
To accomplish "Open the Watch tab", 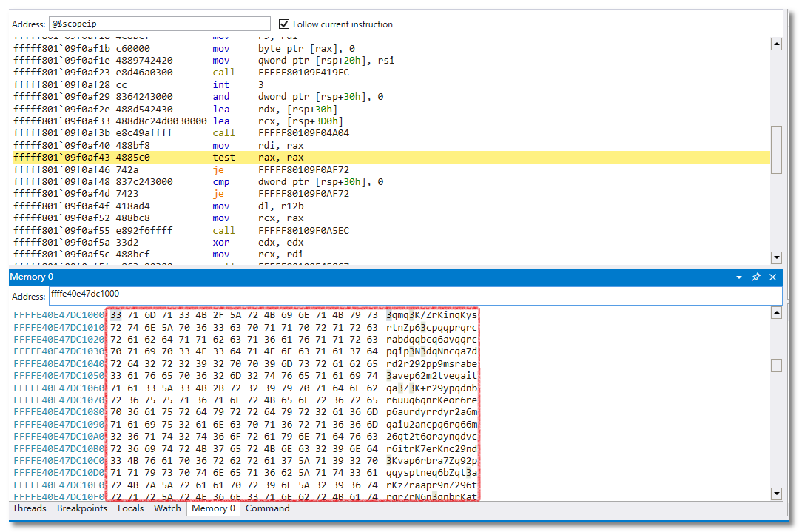I will (167, 508).
